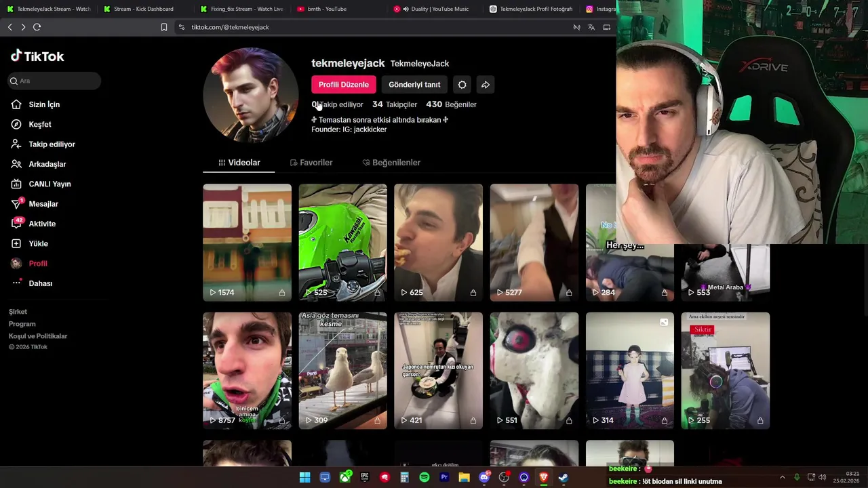868x488 pixels.
Task: Click Gönderiyi tanıt button
Action: [414, 85]
